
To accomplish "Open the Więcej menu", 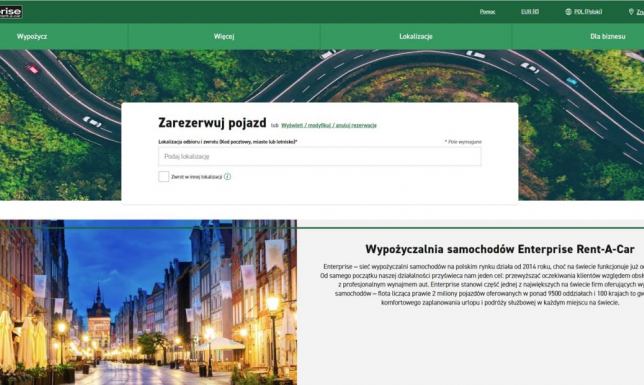I will click(224, 37).
